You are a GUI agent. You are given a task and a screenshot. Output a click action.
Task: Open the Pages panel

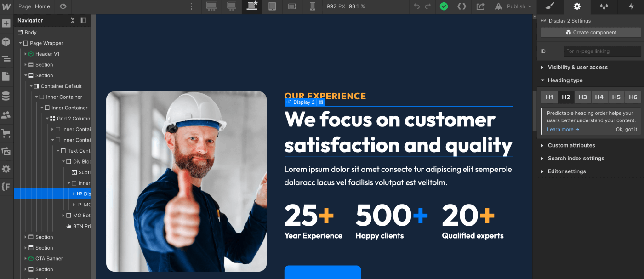click(6, 76)
